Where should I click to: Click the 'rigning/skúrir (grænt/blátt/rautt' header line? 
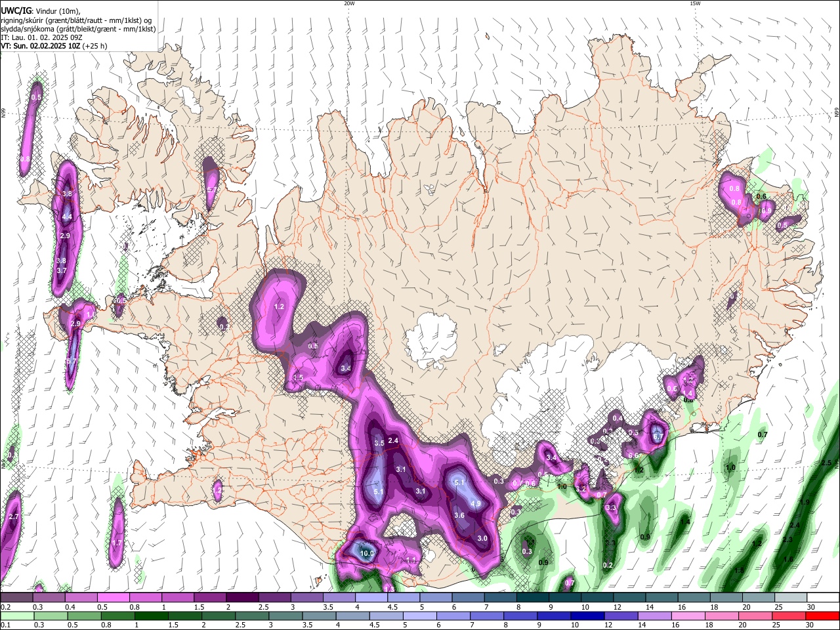click(x=75, y=20)
